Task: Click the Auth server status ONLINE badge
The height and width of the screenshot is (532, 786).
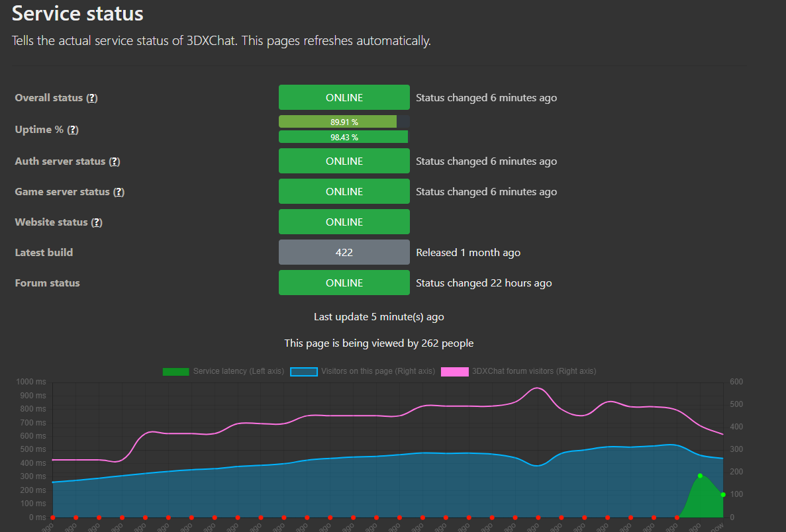Action: 344,161
